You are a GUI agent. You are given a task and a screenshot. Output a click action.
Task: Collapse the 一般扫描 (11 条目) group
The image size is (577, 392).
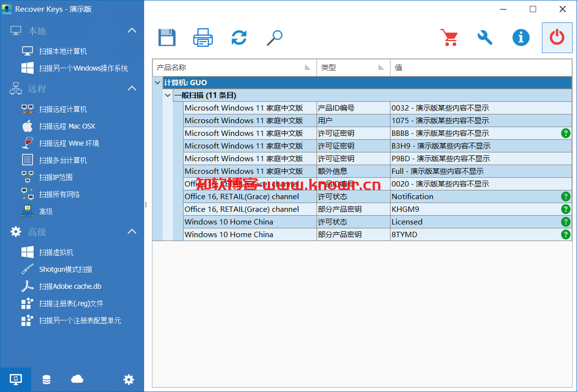pos(168,95)
